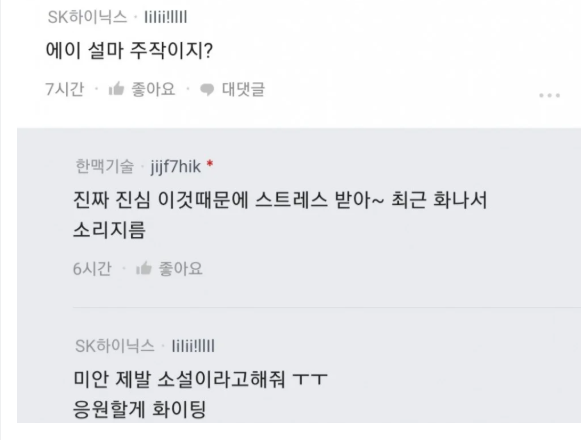The image size is (581, 440).
Task: Tap thumbs-up icon under the 6시간 reply
Action: [143, 268]
